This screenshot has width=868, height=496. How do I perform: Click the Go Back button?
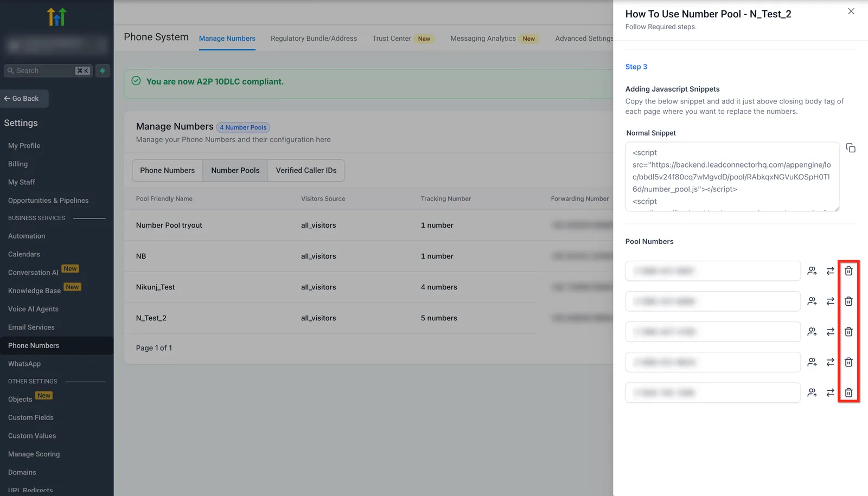(24, 99)
